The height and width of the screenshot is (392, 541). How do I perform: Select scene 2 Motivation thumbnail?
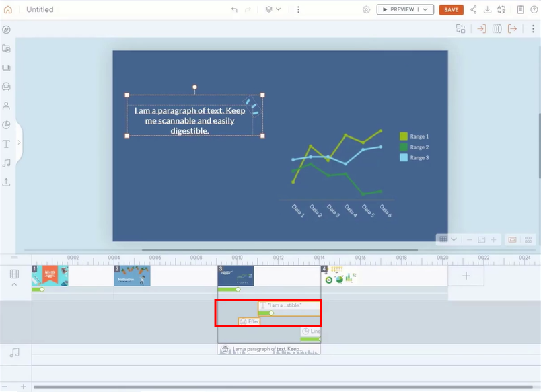coord(132,276)
